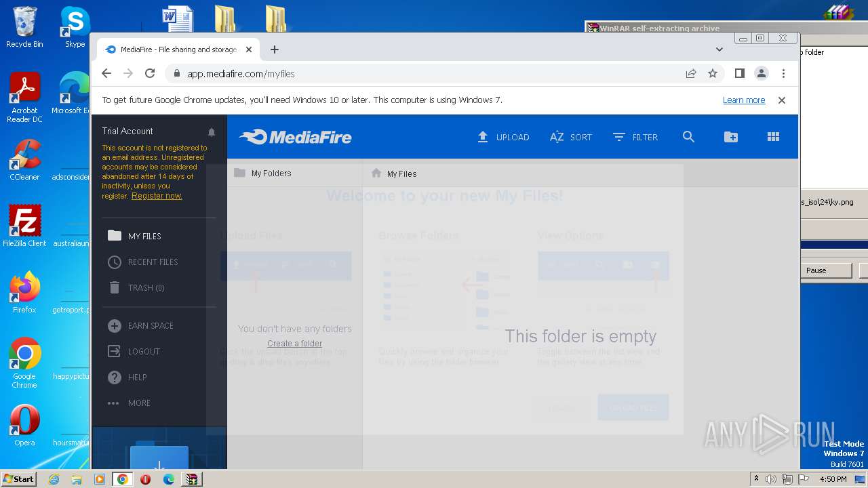Create a new folder with folder-plus icon
The height and width of the screenshot is (488, 868).
(731, 137)
